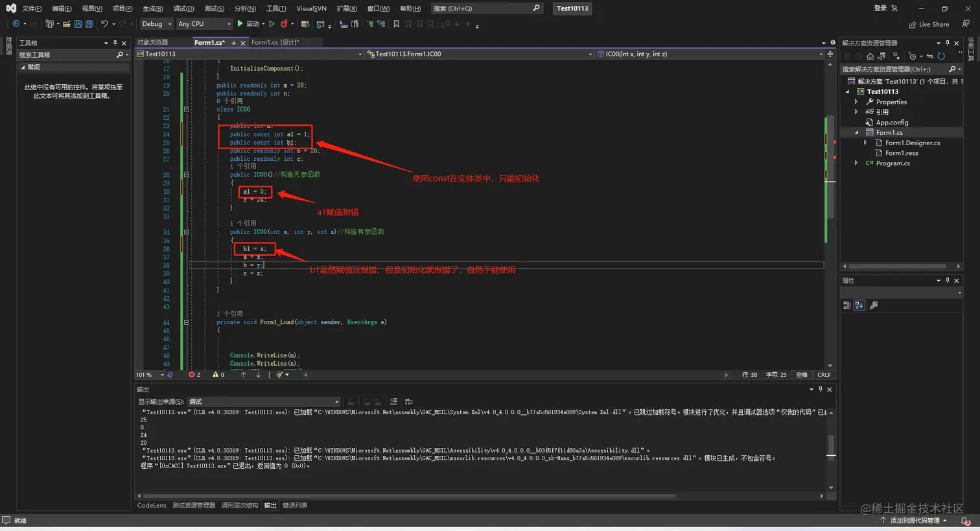Click notifications bell in status bar
980x531 pixels.
(x=965, y=521)
